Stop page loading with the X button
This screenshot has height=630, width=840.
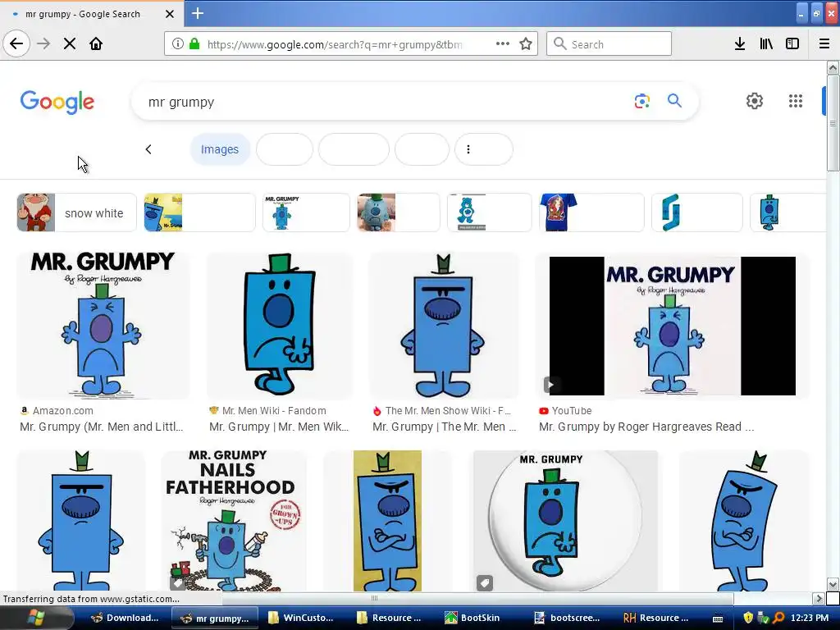pyautogui.click(x=70, y=44)
